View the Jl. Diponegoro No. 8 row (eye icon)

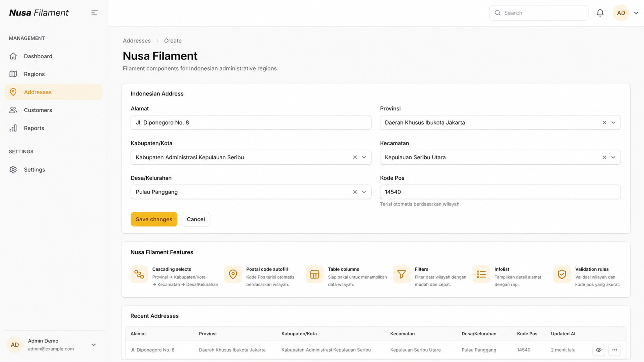[598, 350]
